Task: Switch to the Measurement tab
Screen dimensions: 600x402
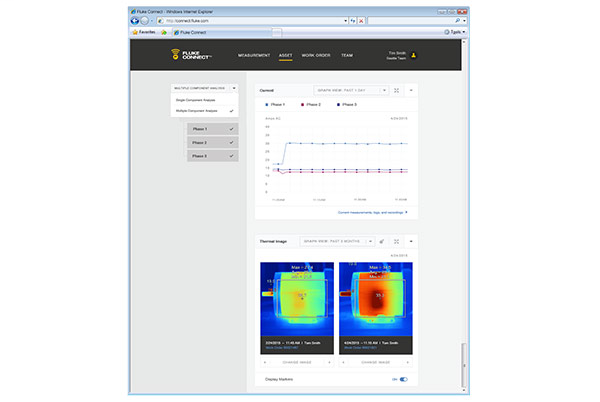Action: [252, 55]
